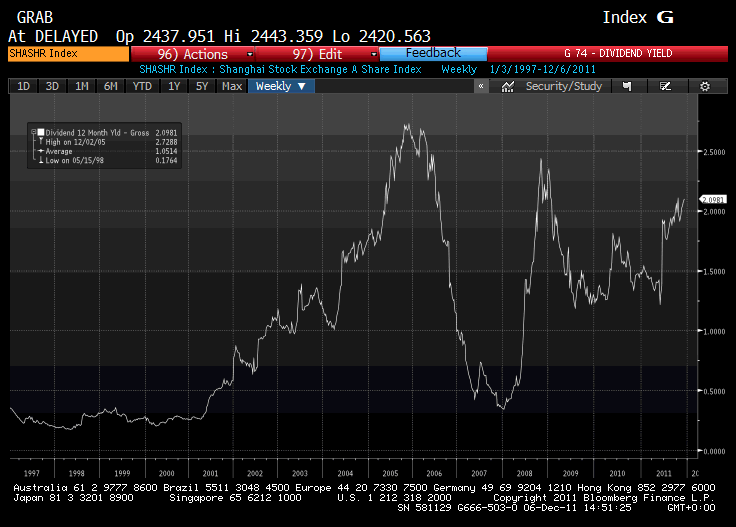Expand the 97) Edit dropdown menu
Viewport: 736px width, 527px height.
[318, 53]
